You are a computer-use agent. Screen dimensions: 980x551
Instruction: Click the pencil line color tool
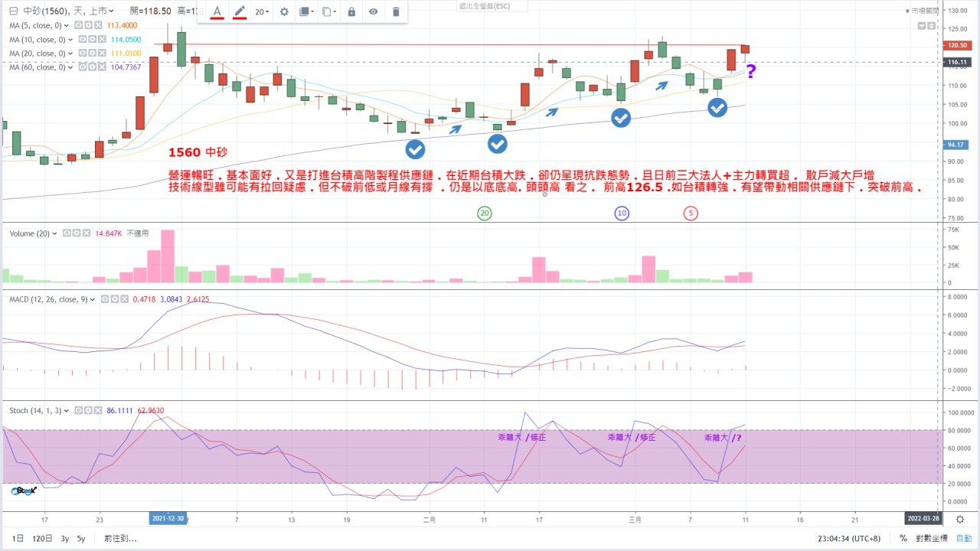pos(240,11)
